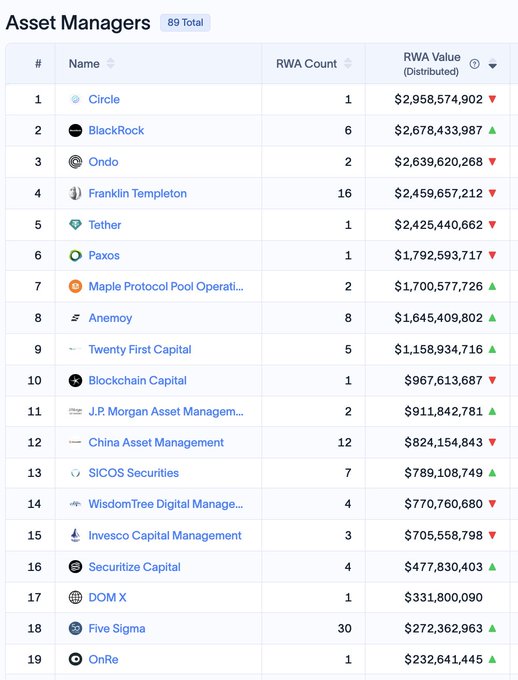
Task: Click the Asset Managers heading
Action: (x=78, y=23)
